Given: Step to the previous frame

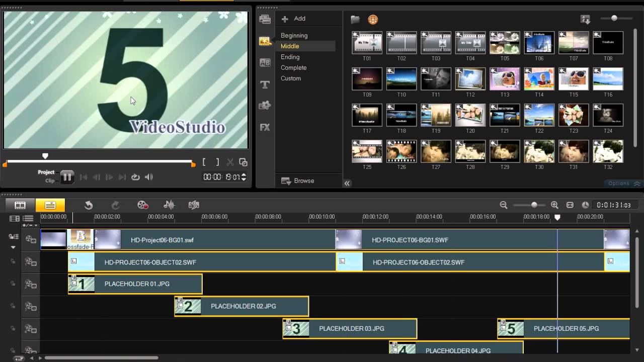Looking at the screenshot, I should 96,177.
